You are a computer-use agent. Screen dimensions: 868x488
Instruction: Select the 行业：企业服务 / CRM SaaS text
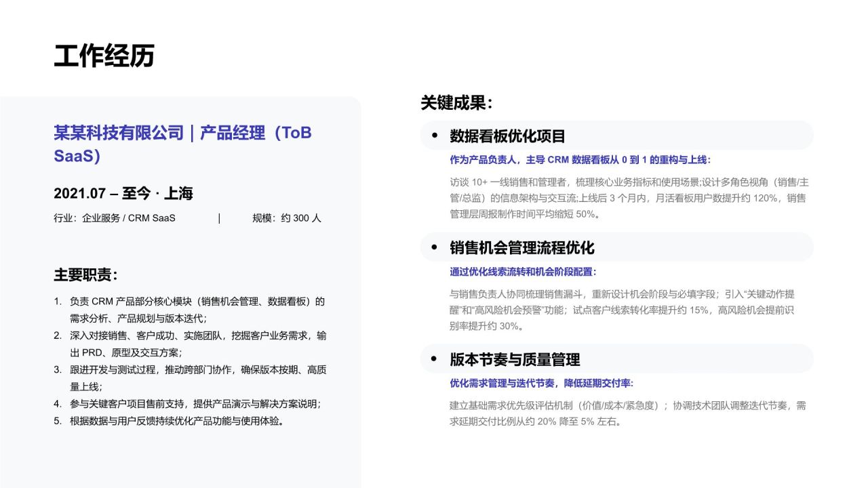point(115,218)
